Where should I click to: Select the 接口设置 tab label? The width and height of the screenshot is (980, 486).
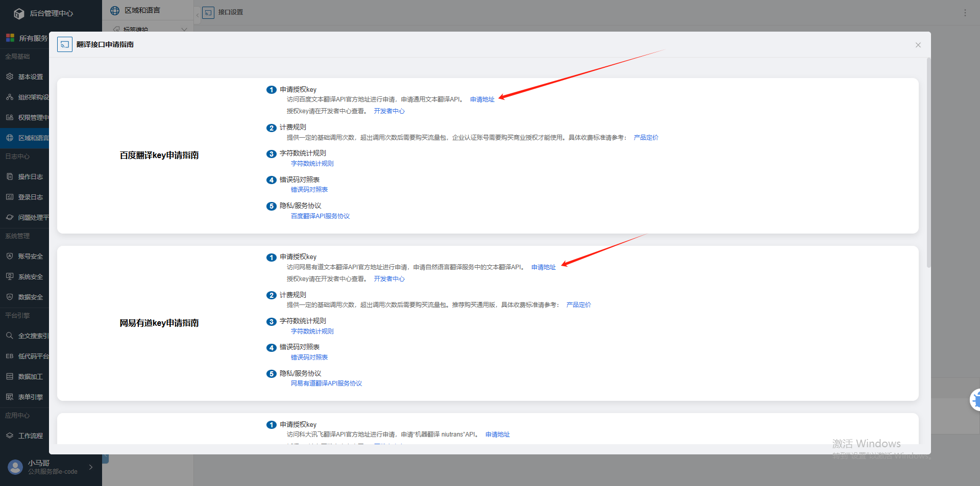(x=231, y=12)
